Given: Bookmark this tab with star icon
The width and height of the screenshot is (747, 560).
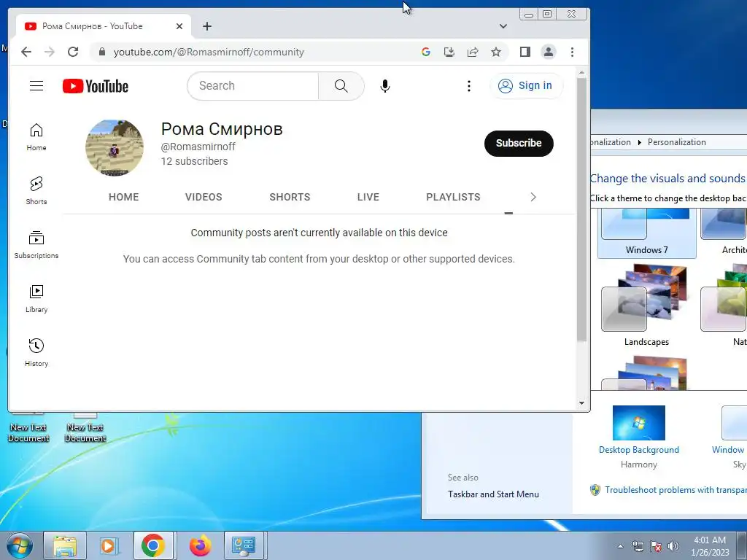Looking at the screenshot, I should coord(496,52).
